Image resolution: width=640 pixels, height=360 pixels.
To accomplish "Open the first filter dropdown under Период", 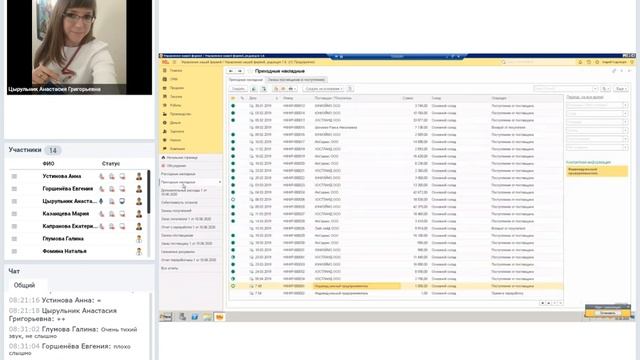I will click(625, 105).
